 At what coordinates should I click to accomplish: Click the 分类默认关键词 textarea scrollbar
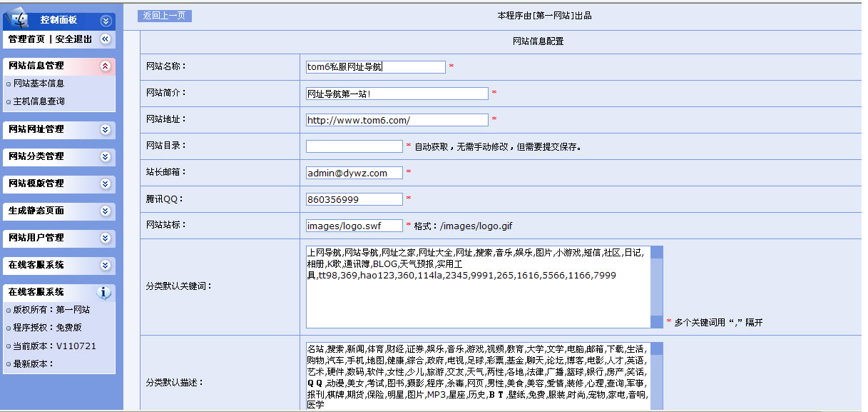(657, 287)
